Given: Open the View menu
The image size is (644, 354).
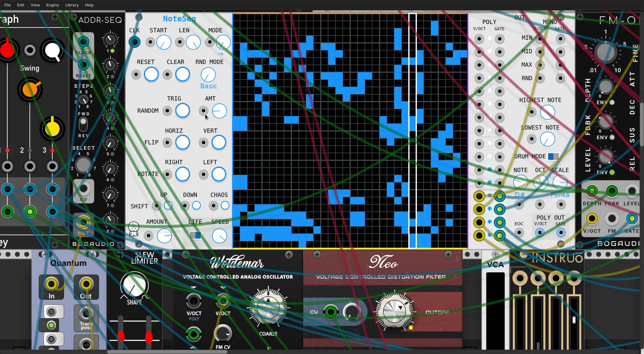Looking at the screenshot, I should [x=35, y=5].
